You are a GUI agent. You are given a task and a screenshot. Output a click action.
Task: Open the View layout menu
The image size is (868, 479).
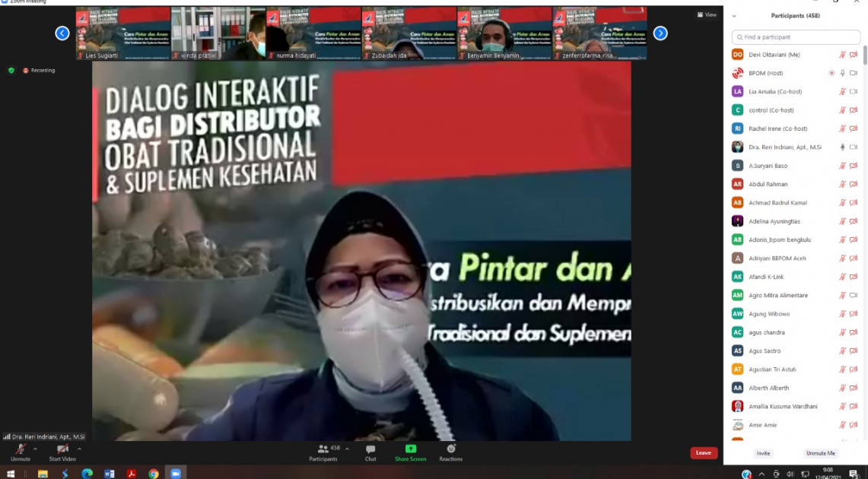click(x=707, y=14)
